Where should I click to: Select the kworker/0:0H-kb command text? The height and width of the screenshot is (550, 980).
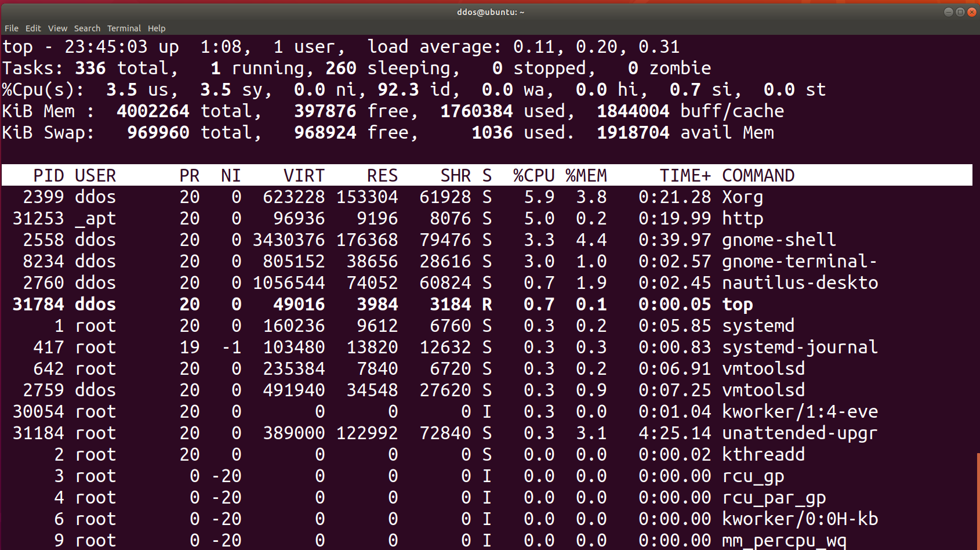pyautogui.click(x=800, y=519)
